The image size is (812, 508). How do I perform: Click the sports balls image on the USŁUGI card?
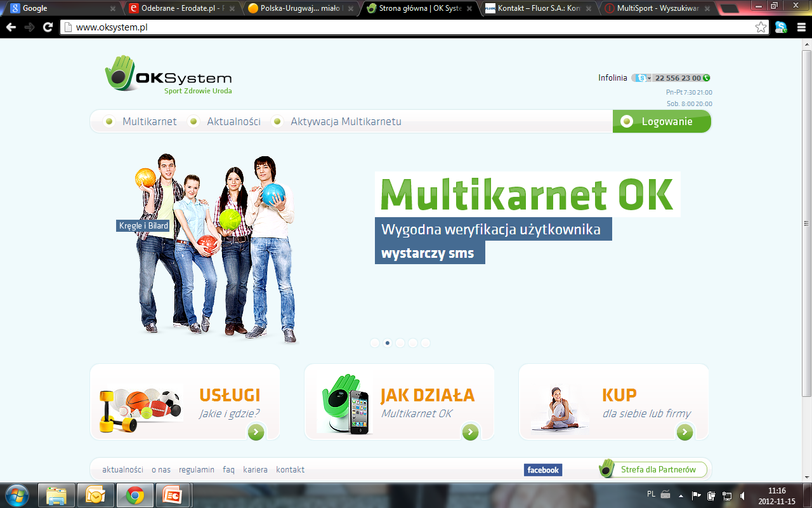[x=140, y=411]
